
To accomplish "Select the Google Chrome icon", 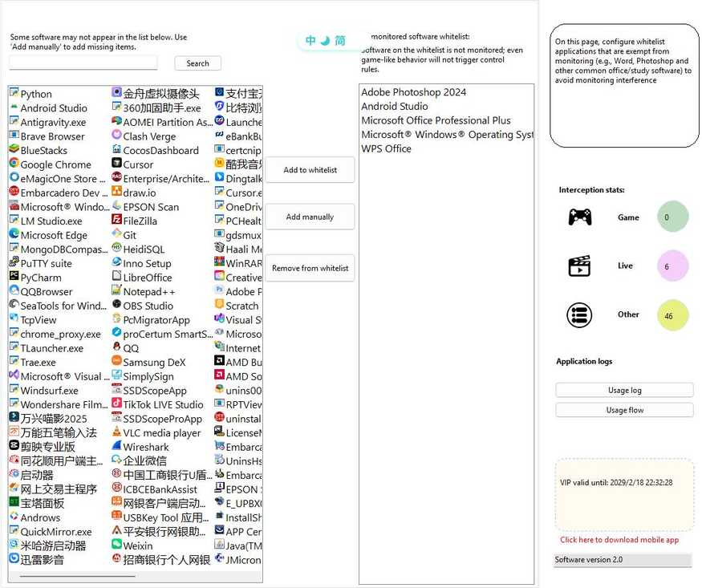I will 14,164.
